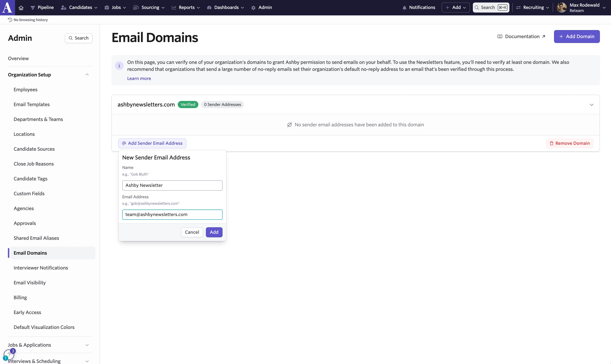Open Custom Fields settings
This screenshot has width=611, height=364.
29,193
